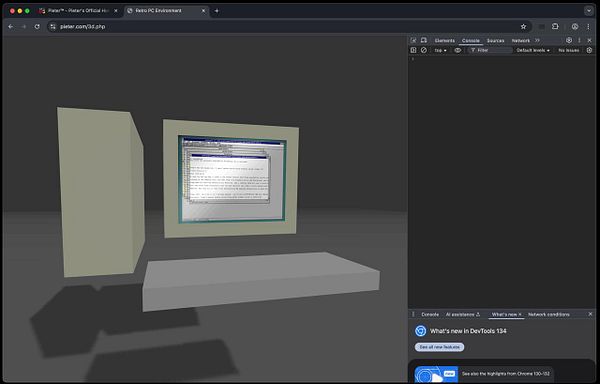This screenshot has height=384, width=600.
Task: Open the Default levels dropdown
Action: [533, 50]
